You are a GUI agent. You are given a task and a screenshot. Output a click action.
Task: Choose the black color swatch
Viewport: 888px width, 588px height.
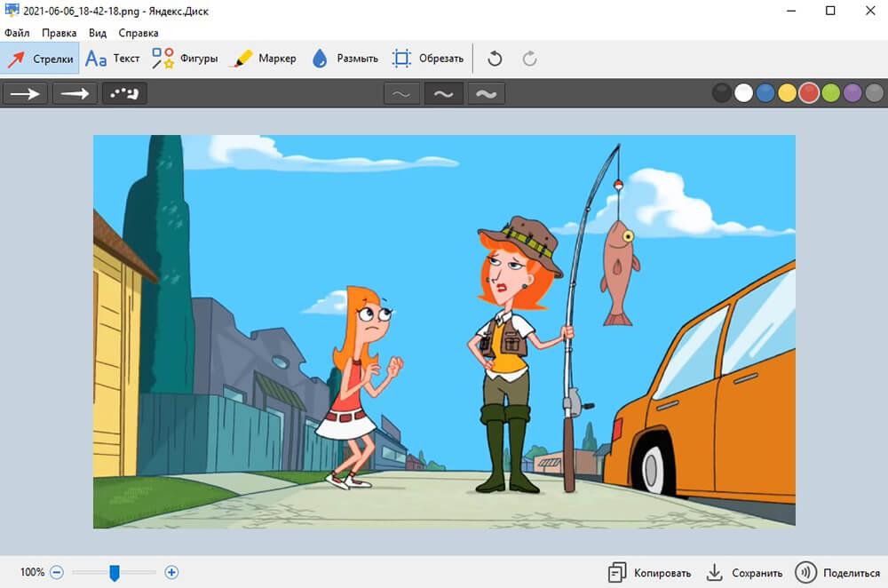tap(721, 93)
